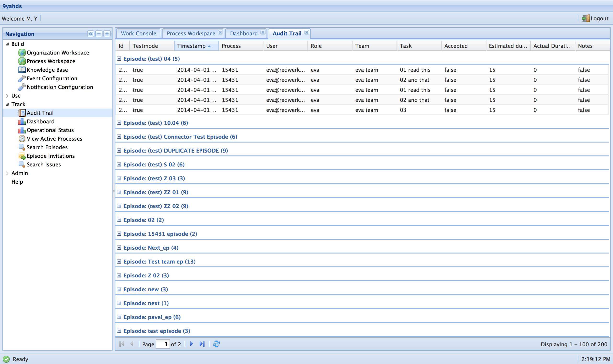The width and height of the screenshot is (613, 364).
Task: Close the Audit Trail tab
Action: coord(306,32)
